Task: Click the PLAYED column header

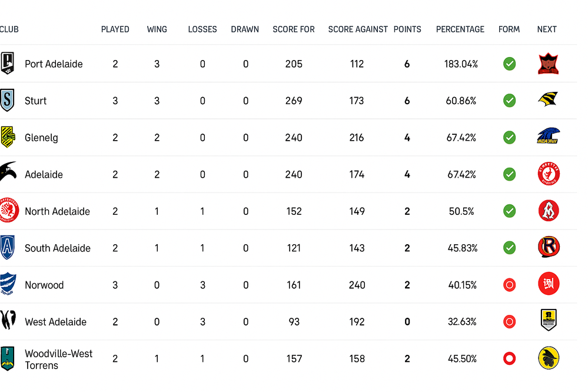Action: (x=115, y=29)
